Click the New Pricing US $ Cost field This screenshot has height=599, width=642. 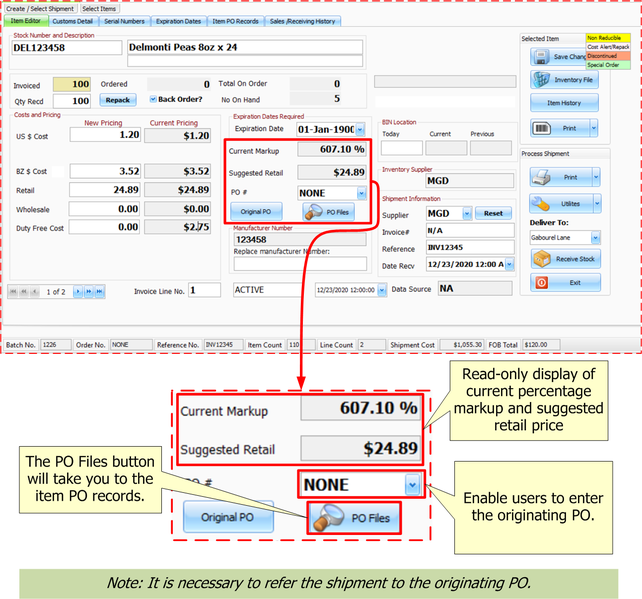pos(105,135)
